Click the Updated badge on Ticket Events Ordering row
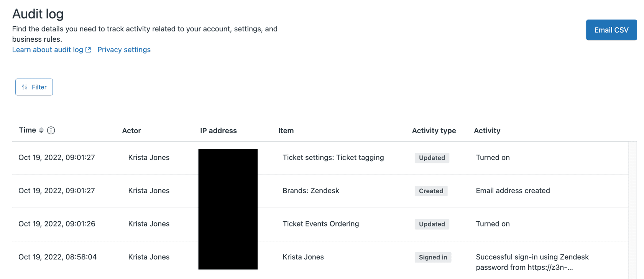This screenshot has height=279, width=644. click(432, 224)
